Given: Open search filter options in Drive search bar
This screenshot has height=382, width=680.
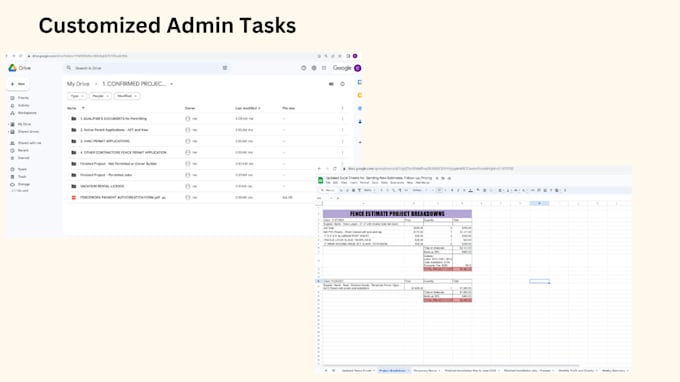Looking at the screenshot, I should (225, 68).
